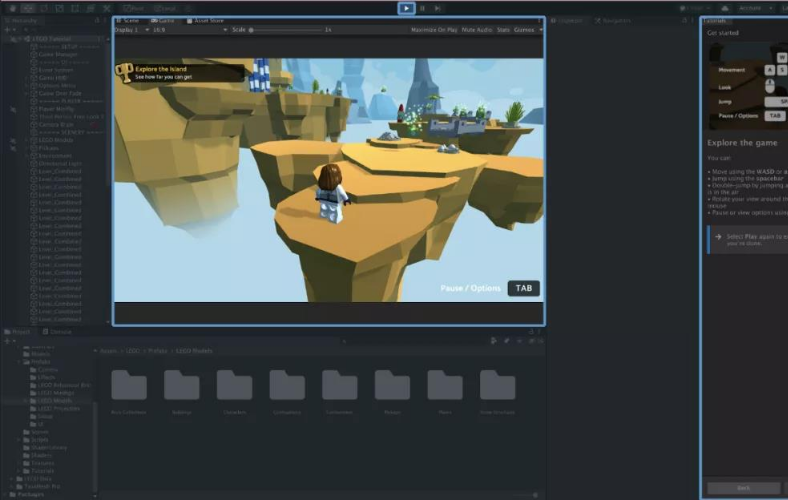Open the Account dropdown

754,8
